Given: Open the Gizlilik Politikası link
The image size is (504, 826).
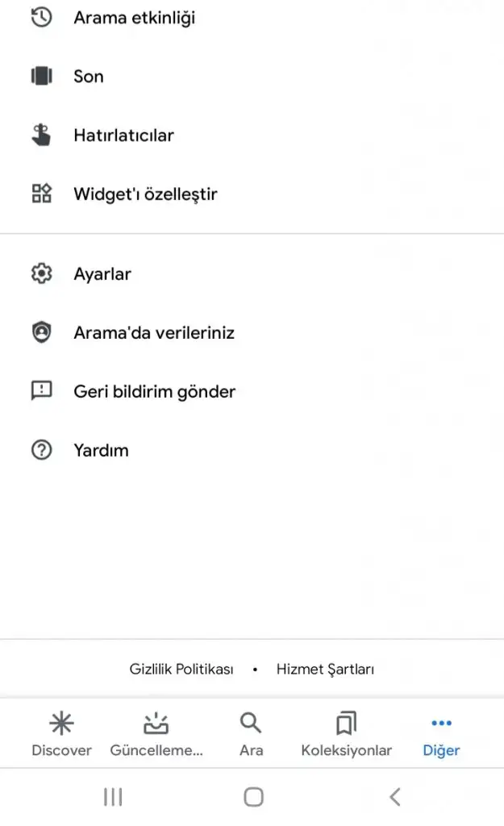Looking at the screenshot, I should tap(181, 669).
